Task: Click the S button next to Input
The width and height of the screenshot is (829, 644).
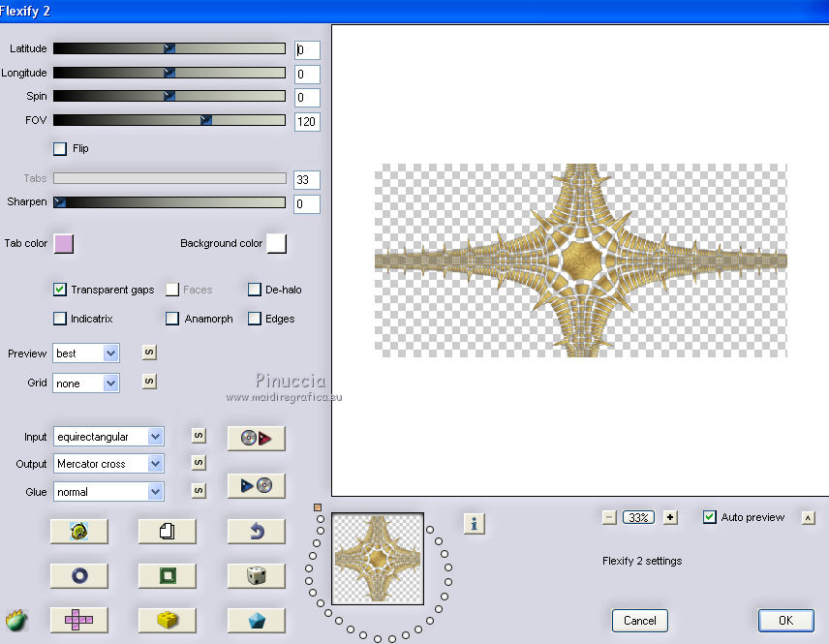Action: click(x=199, y=436)
